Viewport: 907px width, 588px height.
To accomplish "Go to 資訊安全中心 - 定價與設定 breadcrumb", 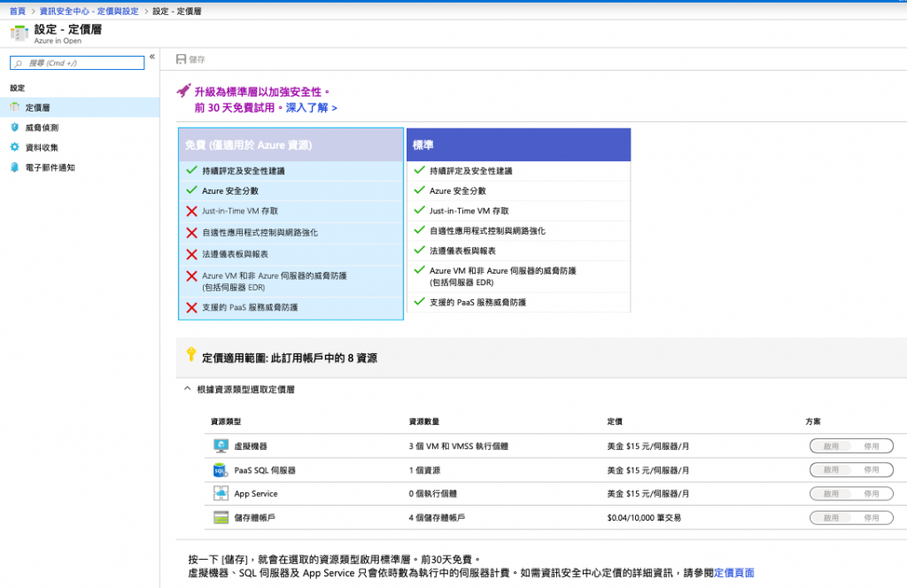I will [89, 11].
